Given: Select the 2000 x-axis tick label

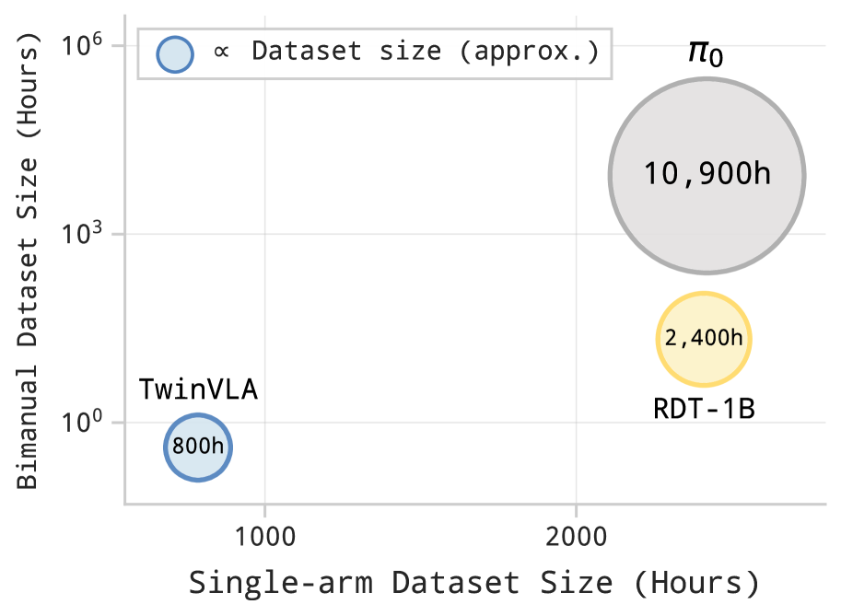Looking at the screenshot, I should coord(576,537).
